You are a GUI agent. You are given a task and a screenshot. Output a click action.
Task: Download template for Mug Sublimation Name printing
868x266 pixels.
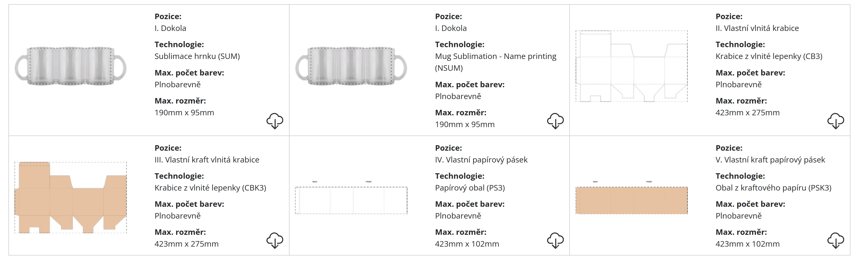tap(555, 121)
